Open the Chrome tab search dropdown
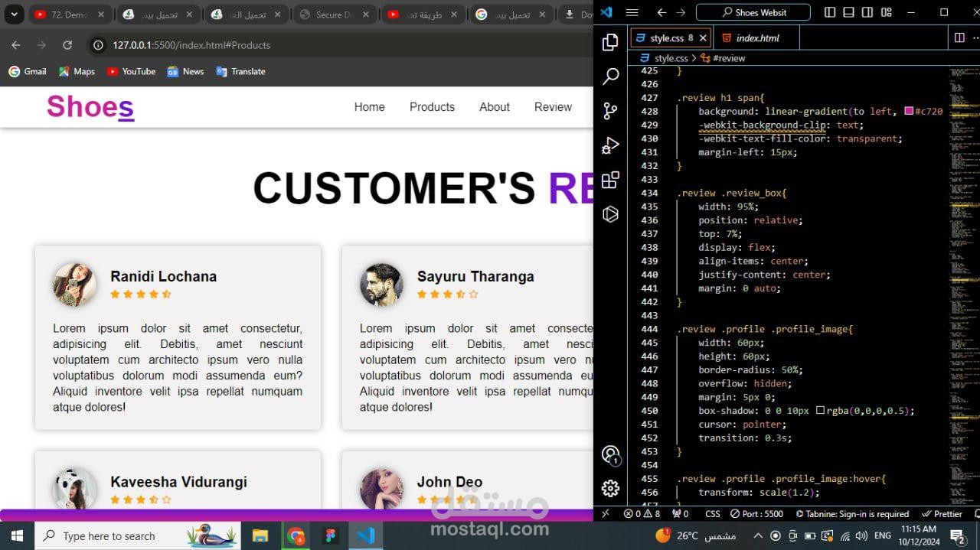The width and height of the screenshot is (980, 550). tap(14, 15)
